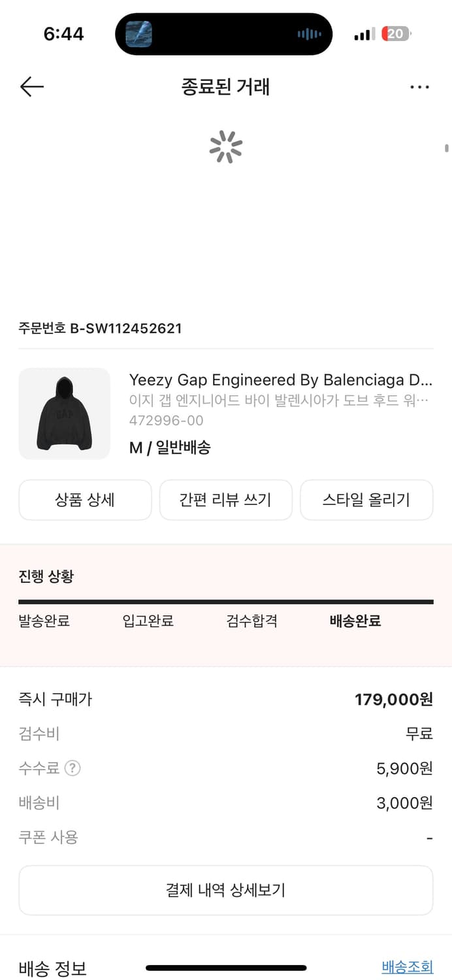The width and height of the screenshot is (452, 980).
Task: Tap the back arrow icon
Action: click(x=31, y=87)
